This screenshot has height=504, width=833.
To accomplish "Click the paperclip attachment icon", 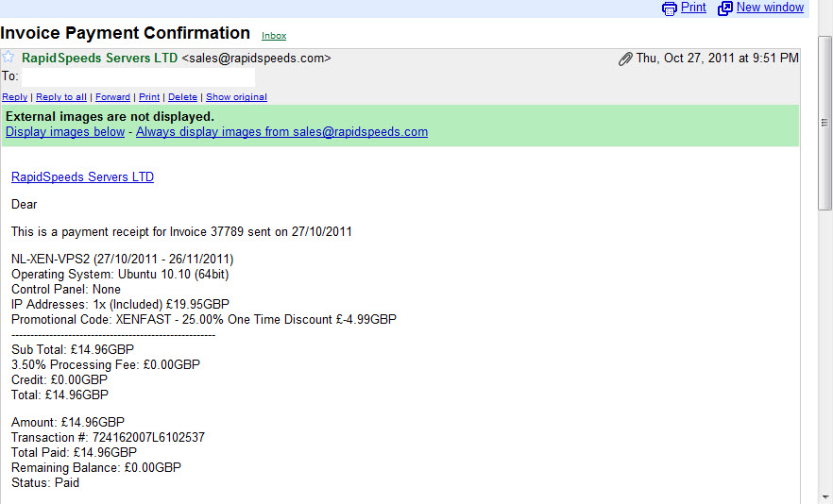I will pyautogui.click(x=625, y=59).
